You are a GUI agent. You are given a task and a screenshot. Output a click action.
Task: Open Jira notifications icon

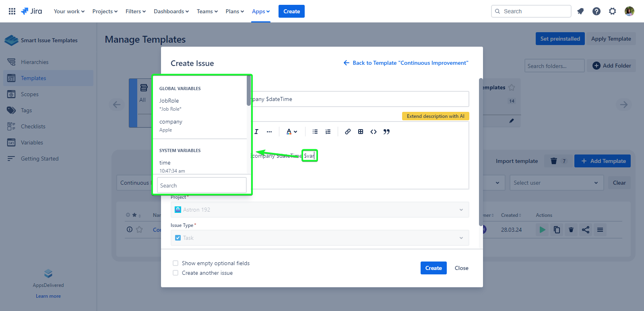pos(580,11)
